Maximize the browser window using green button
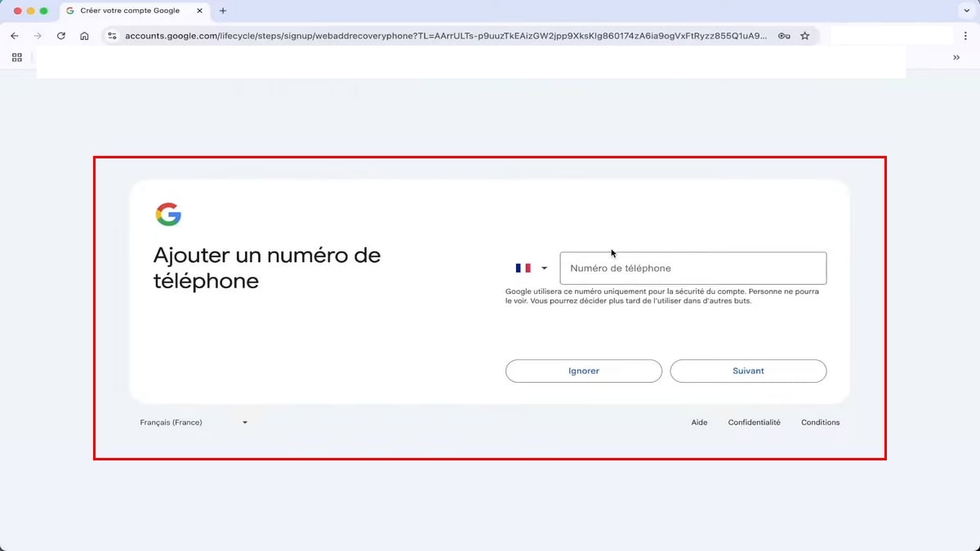This screenshot has height=551, width=980. click(44, 11)
